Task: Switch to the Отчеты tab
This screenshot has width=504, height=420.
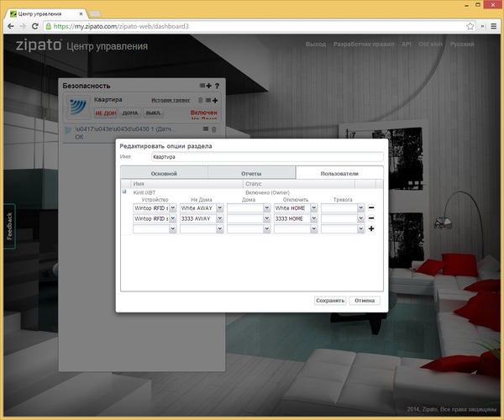Action: (251, 173)
